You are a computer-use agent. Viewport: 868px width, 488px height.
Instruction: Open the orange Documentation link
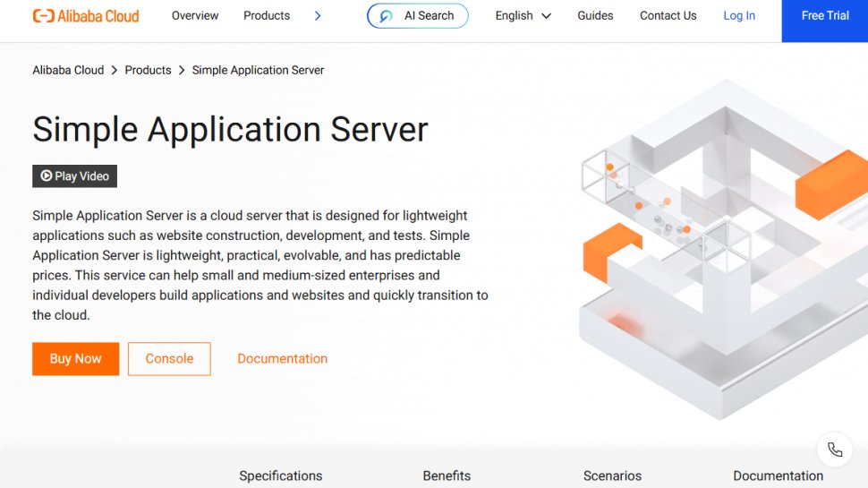pos(282,359)
